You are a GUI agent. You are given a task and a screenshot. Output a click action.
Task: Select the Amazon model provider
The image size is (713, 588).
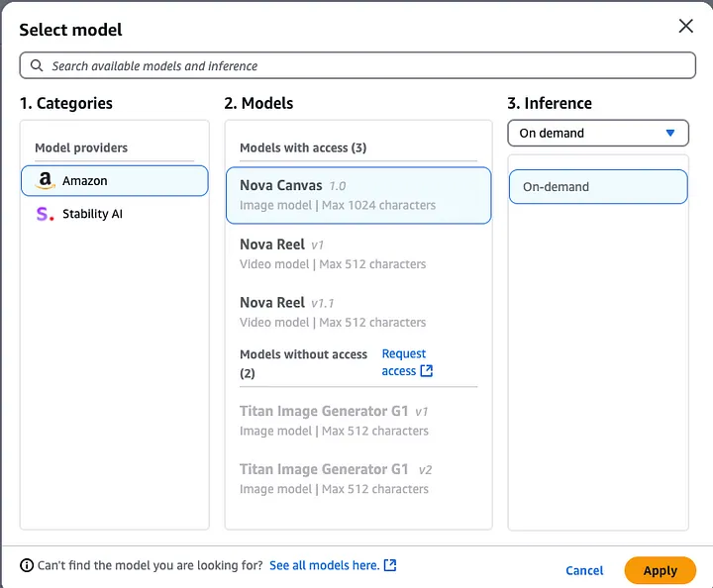pos(115,181)
